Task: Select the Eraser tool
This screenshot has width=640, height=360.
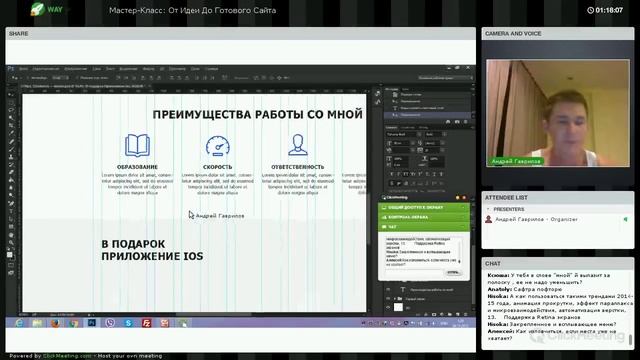Action: (x=11, y=173)
